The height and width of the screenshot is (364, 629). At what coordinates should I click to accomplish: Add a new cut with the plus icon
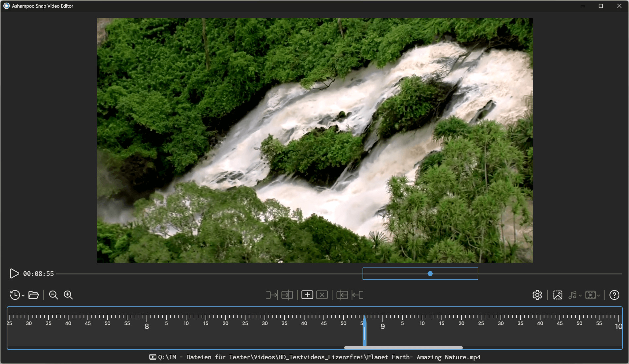pos(307,295)
